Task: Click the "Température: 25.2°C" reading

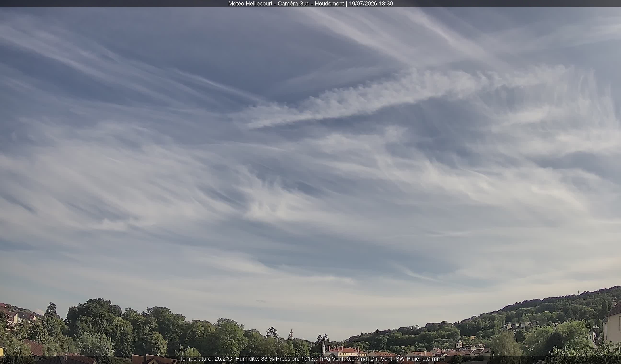Action: (x=206, y=359)
